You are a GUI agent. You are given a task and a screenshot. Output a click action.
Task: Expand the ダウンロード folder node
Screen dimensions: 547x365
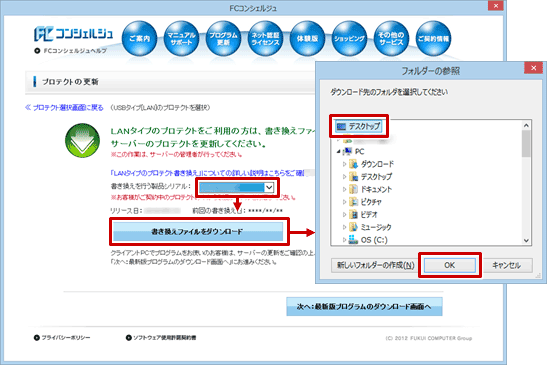pos(344,164)
